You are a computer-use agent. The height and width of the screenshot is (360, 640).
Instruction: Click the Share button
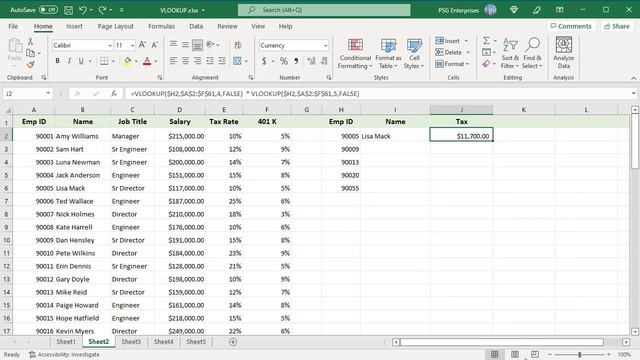[x=617, y=26]
